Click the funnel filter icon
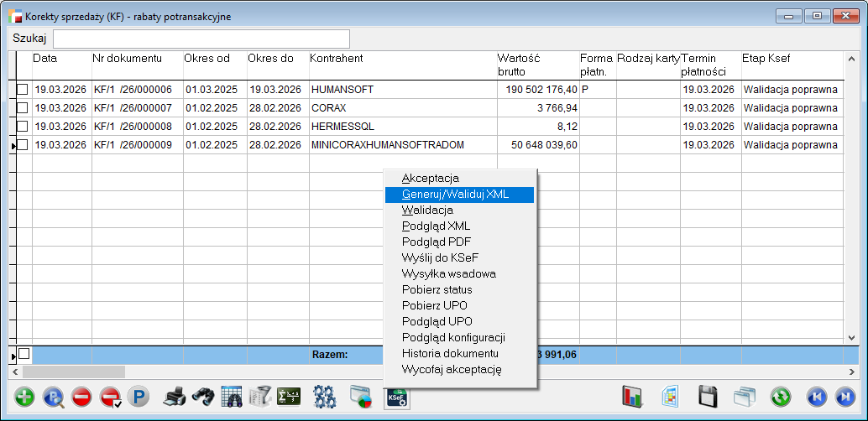Image resolution: width=868 pixels, height=421 pixels. pos(261,397)
